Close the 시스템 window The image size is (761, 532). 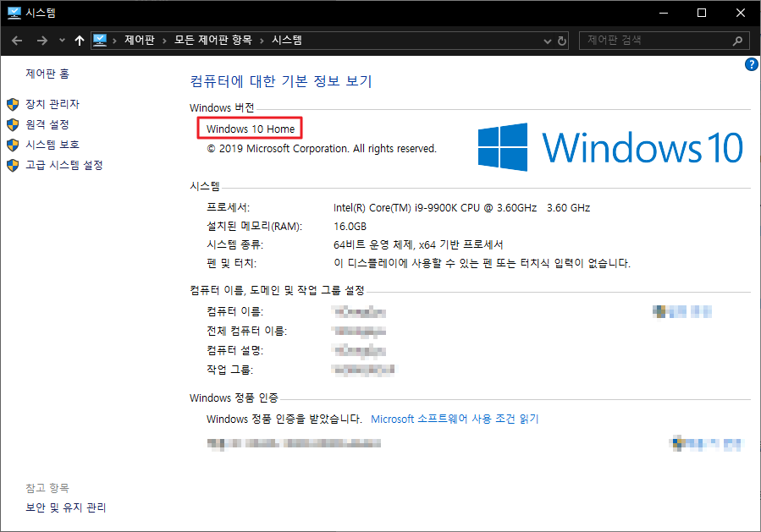pos(740,13)
